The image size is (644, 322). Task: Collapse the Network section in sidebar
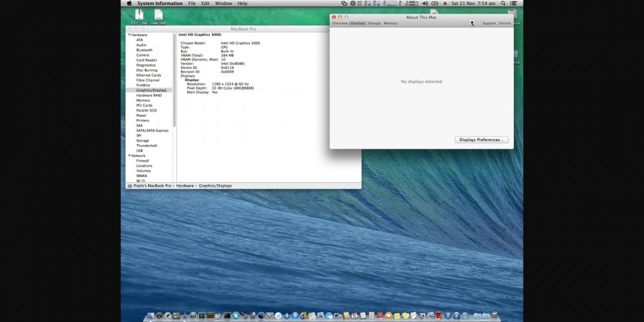[129, 156]
